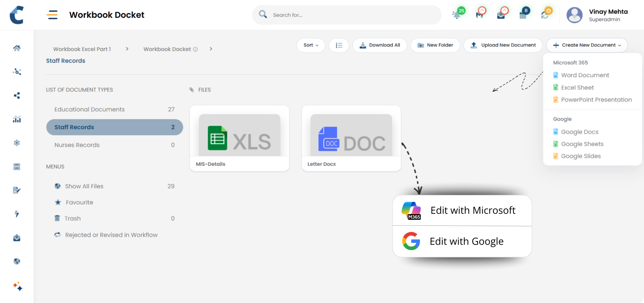
Task: Select Educational Documents type
Action: [x=90, y=109]
